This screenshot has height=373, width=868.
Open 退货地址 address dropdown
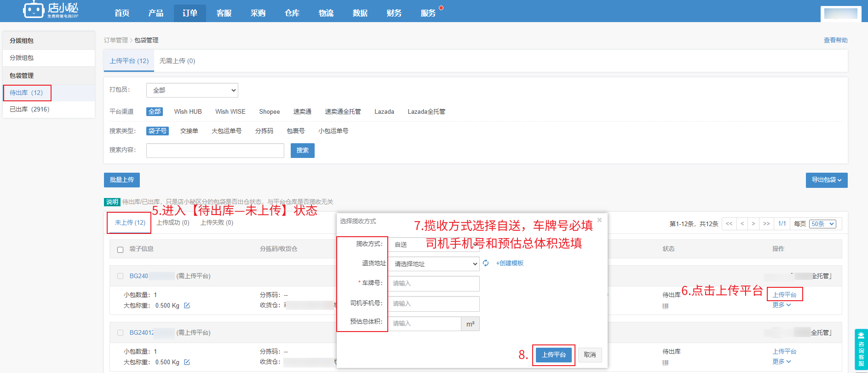[434, 264]
